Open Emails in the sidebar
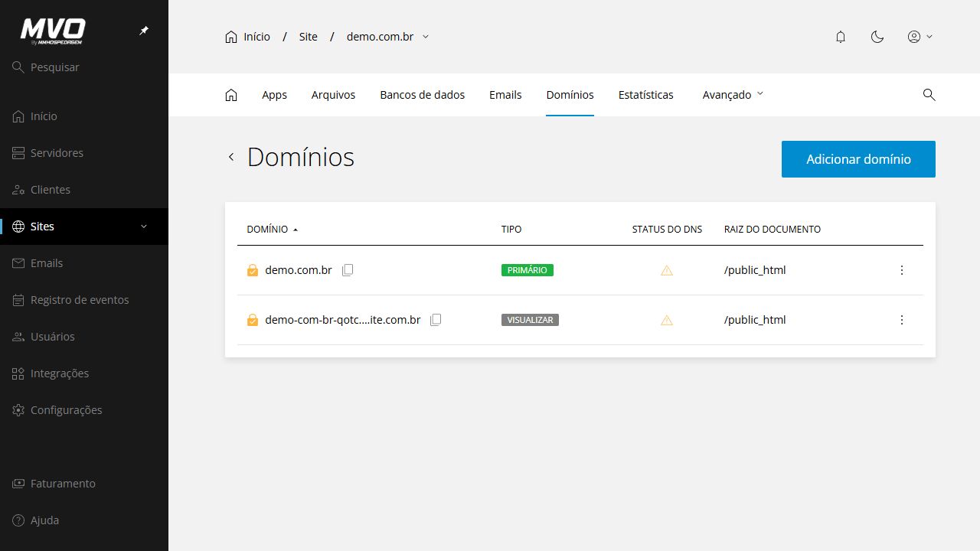This screenshot has height=551, width=980. pos(84,263)
